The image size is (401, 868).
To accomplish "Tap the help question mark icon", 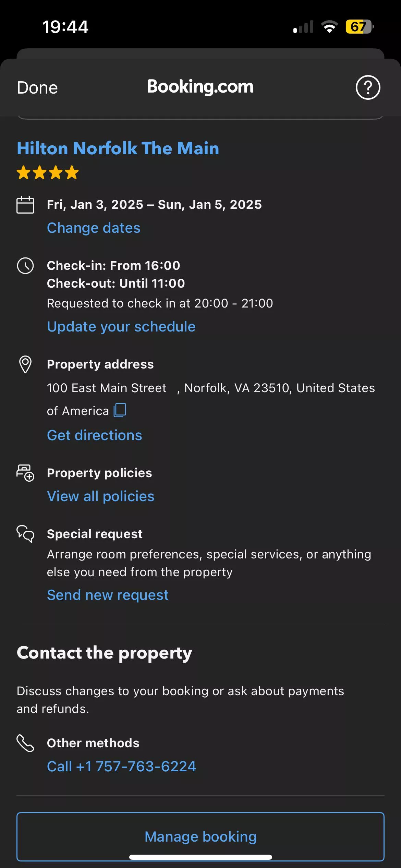I will tap(368, 87).
